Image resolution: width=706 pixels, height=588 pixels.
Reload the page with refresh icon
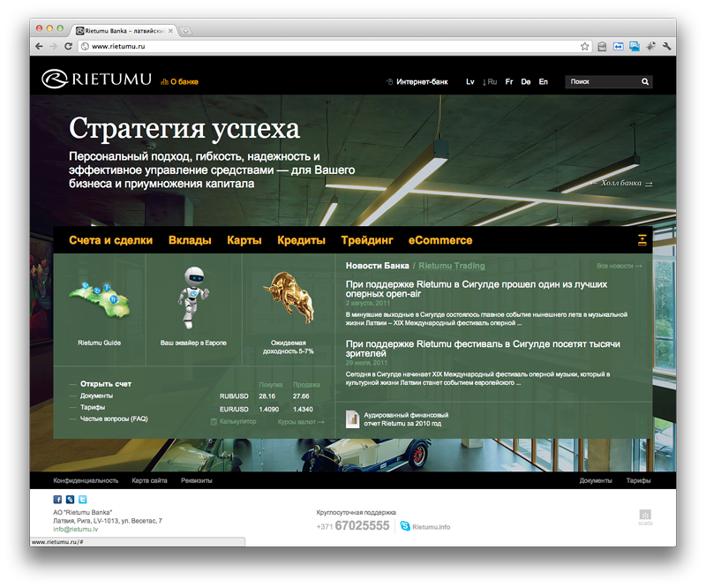[69, 47]
